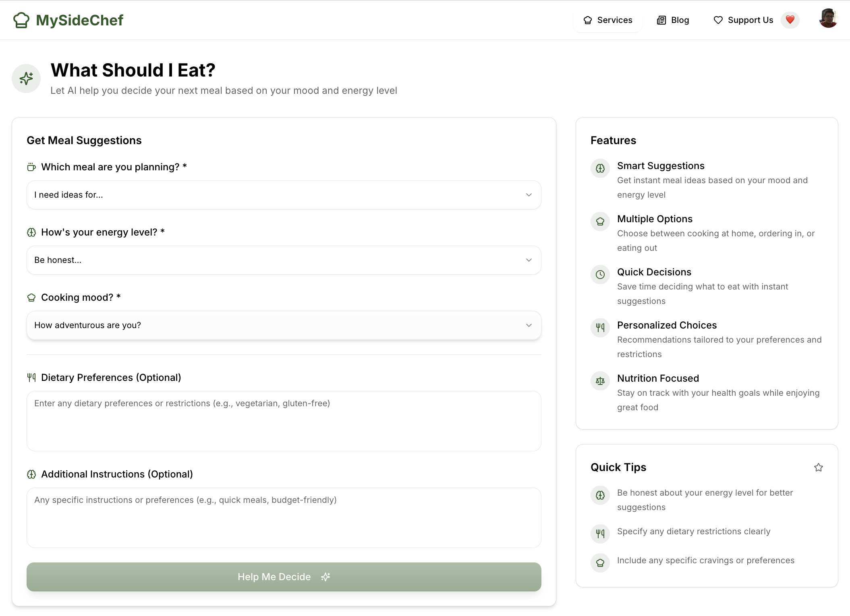Click the scale icon next to Nutrition Focused
The image size is (850, 616).
pyautogui.click(x=600, y=381)
